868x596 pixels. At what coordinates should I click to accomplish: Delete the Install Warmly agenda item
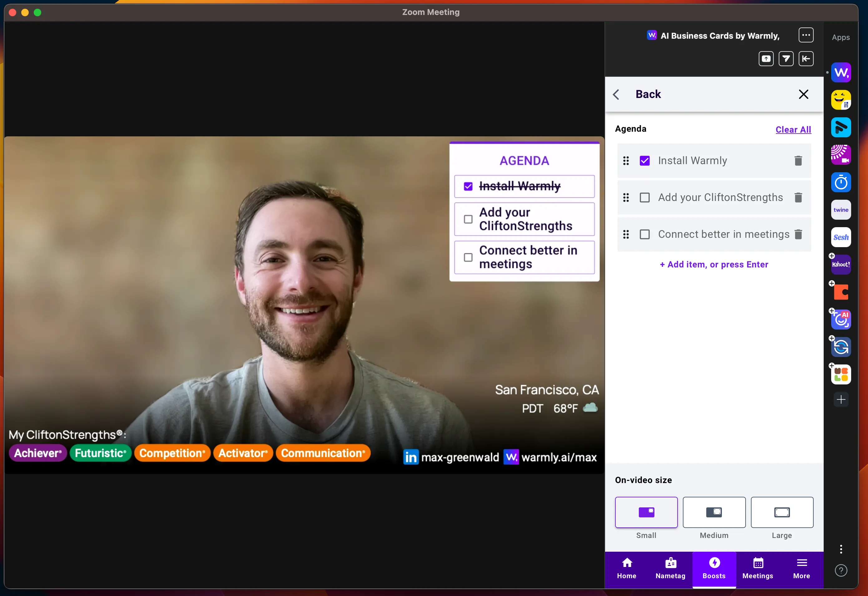pos(798,161)
